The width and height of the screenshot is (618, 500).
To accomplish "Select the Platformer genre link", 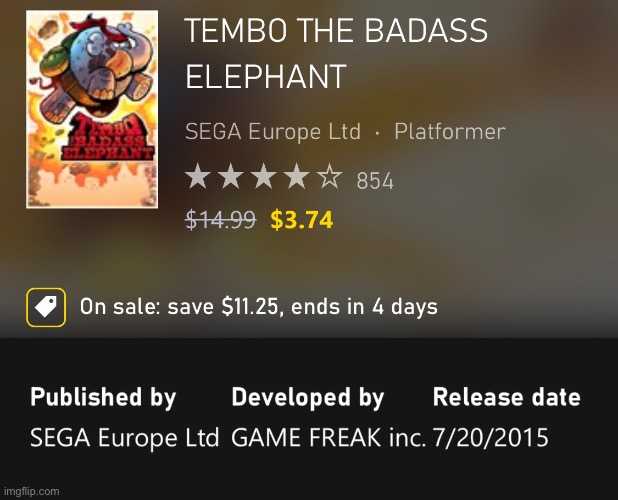I will [450, 131].
